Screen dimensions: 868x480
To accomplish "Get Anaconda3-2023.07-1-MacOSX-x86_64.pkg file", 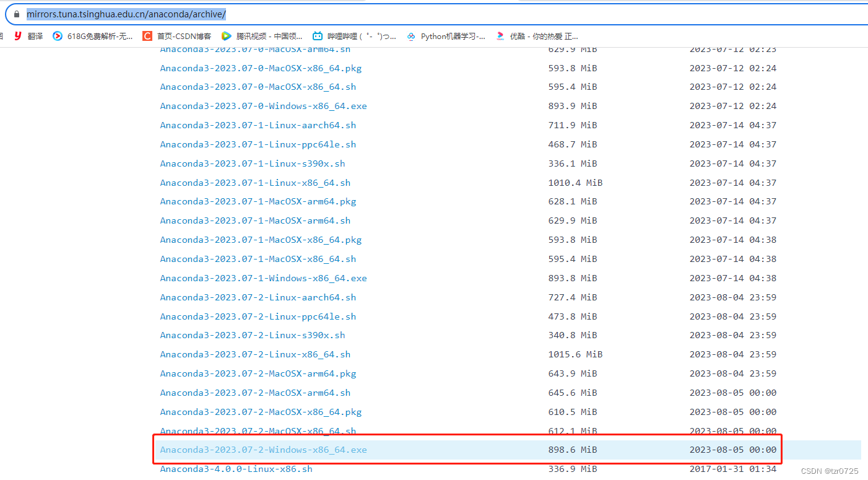I will (261, 240).
